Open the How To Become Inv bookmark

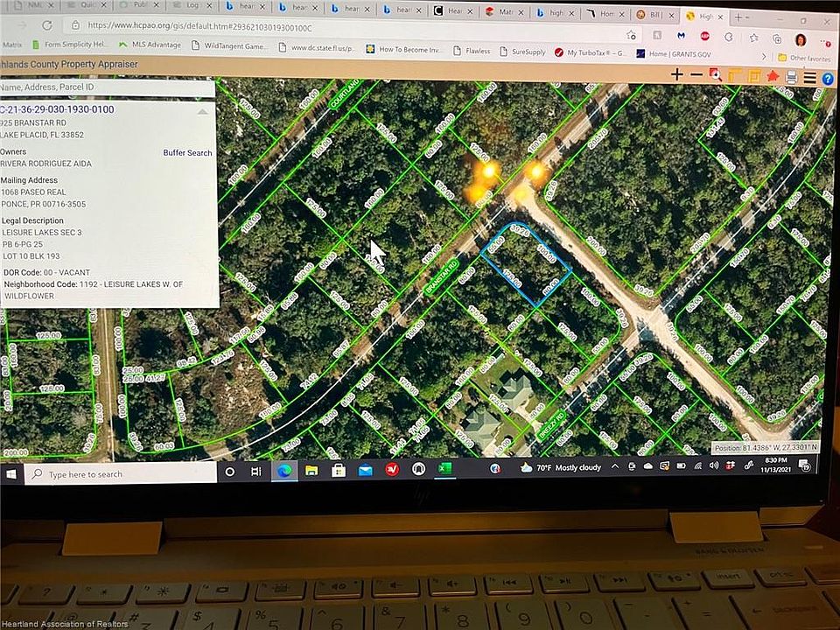click(x=404, y=49)
